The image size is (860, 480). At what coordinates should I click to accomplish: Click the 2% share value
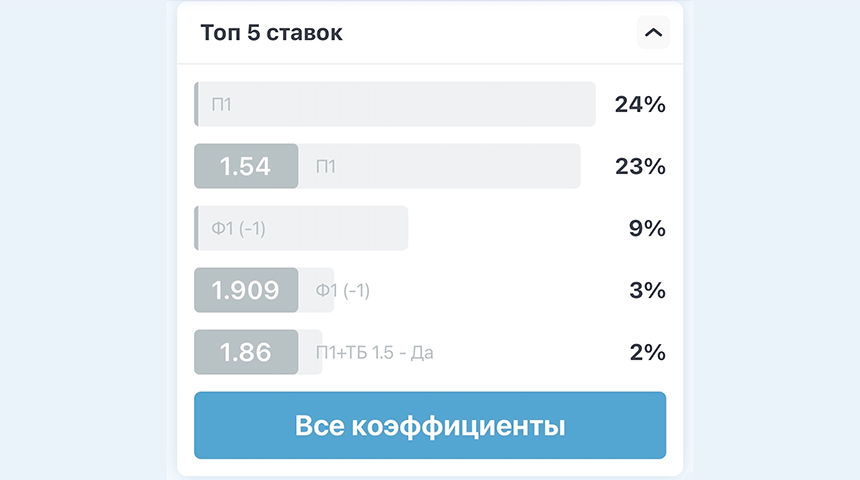pos(647,352)
